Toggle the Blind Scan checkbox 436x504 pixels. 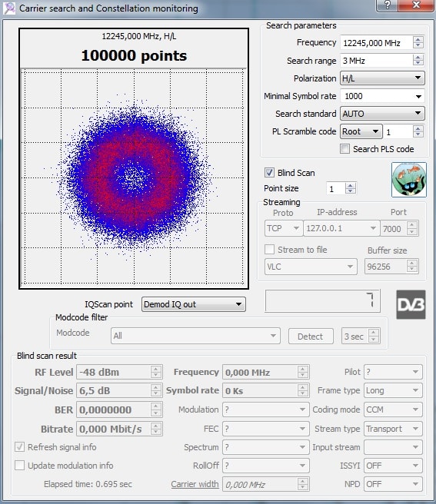pos(269,173)
